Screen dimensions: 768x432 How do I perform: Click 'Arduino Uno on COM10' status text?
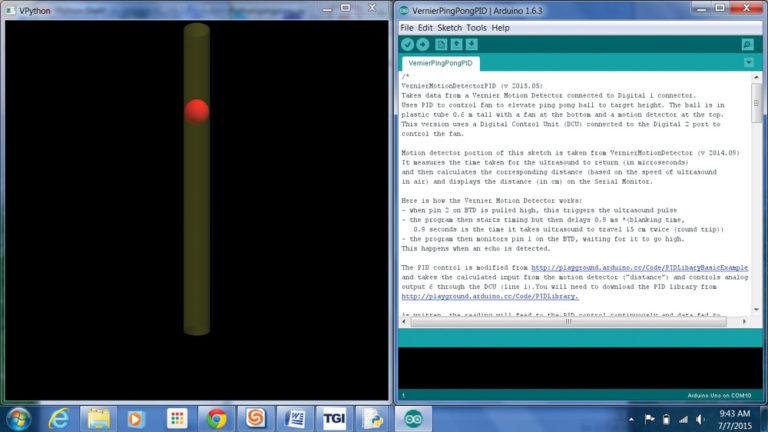click(x=719, y=395)
